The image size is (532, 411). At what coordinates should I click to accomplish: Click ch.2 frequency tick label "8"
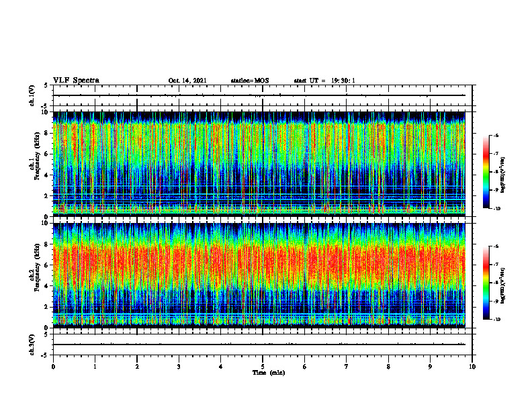point(47,244)
